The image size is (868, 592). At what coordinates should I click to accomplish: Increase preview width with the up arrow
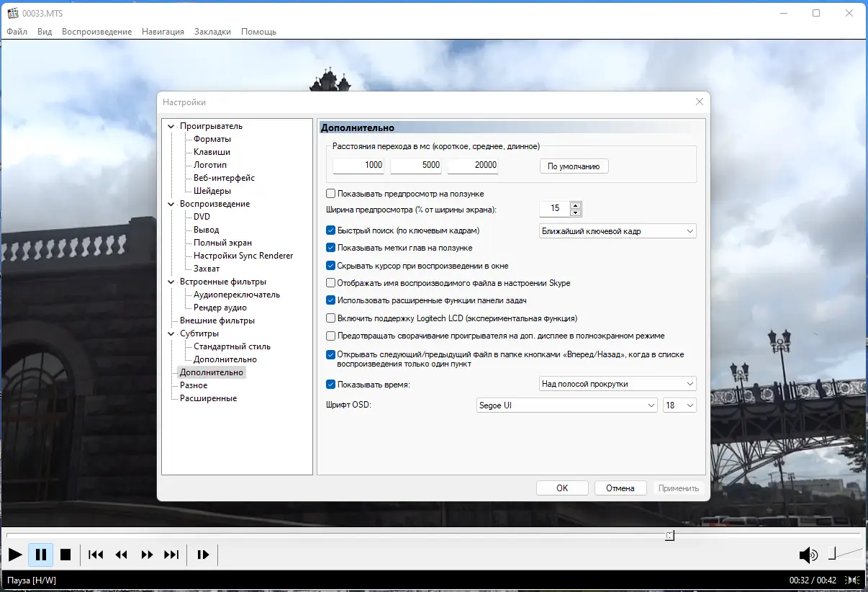[575, 205]
